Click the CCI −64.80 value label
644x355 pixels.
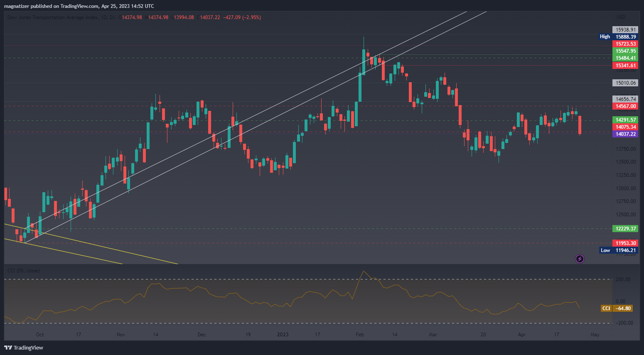coord(617,308)
